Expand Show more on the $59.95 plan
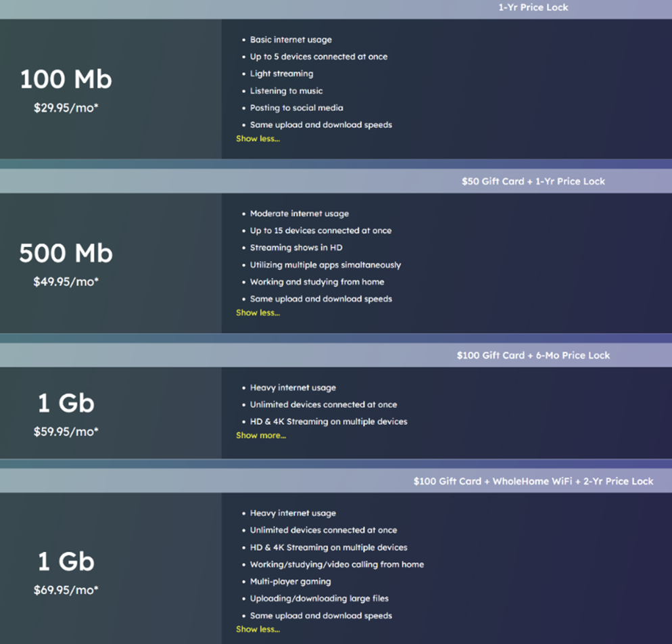The image size is (672, 644). coord(261,435)
